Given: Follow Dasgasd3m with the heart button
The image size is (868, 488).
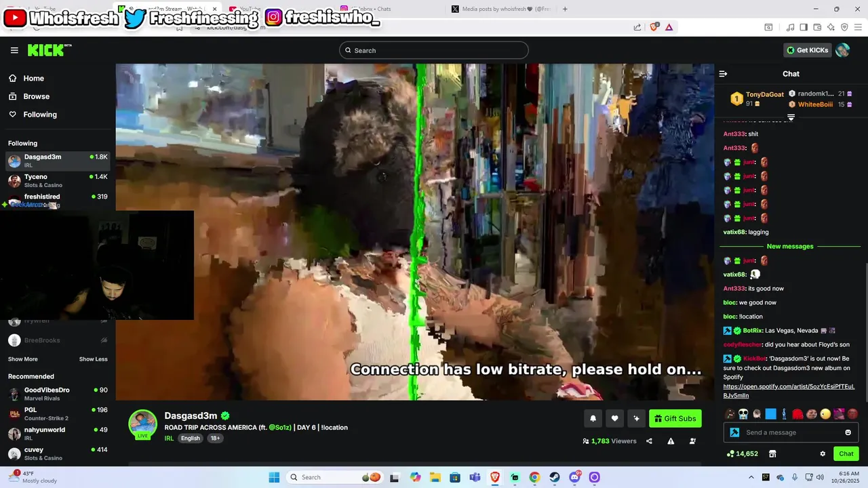Looking at the screenshot, I should [614, 419].
